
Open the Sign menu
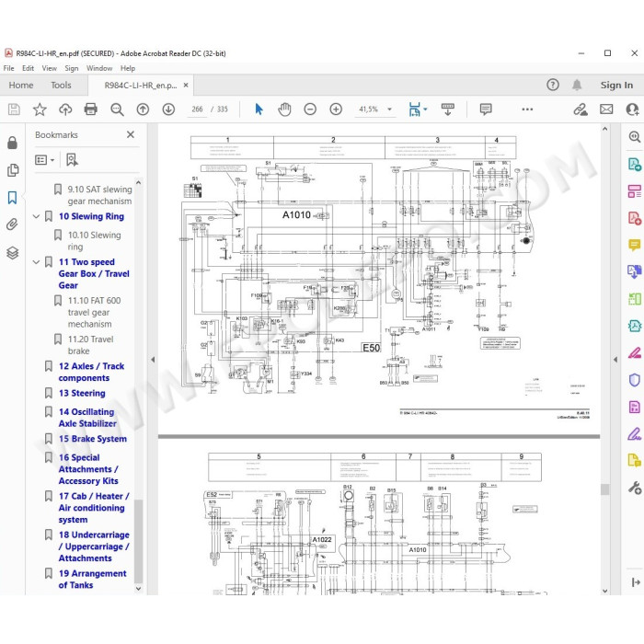[x=72, y=68]
